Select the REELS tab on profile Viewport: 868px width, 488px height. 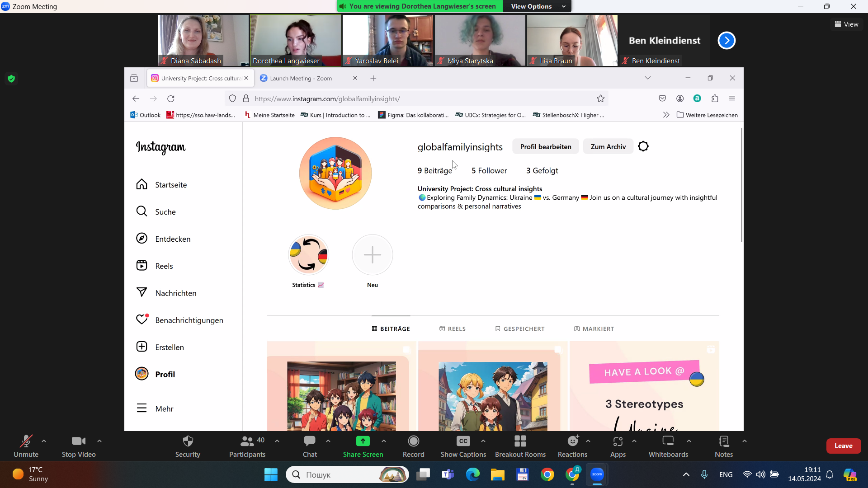tap(453, 329)
